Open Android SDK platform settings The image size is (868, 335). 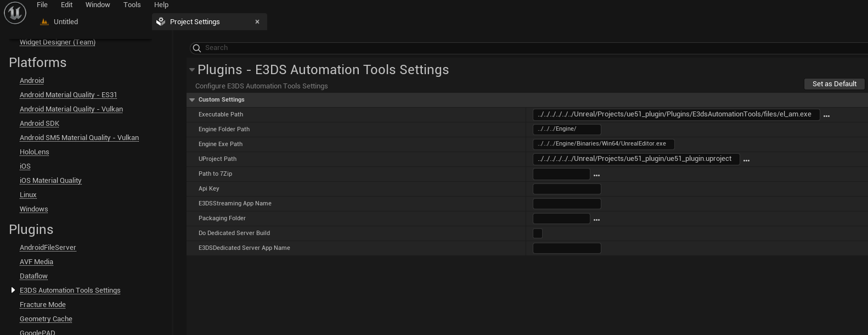(40, 124)
